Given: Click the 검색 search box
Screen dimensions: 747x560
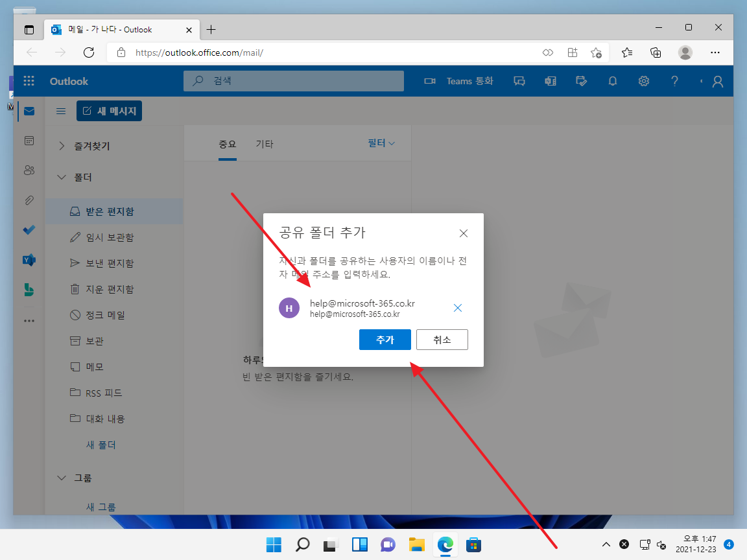Looking at the screenshot, I should [x=294, y=81].
